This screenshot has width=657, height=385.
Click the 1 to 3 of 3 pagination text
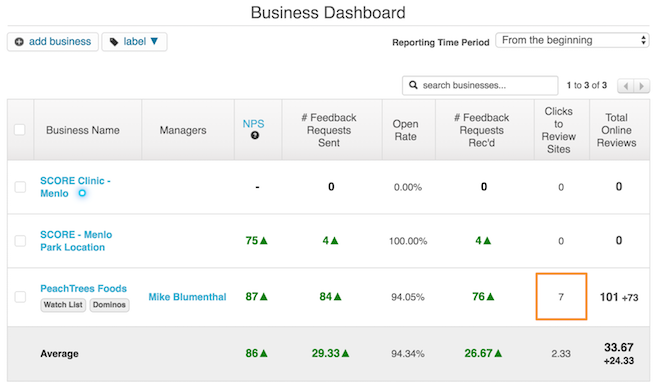(x=587, y=85)
